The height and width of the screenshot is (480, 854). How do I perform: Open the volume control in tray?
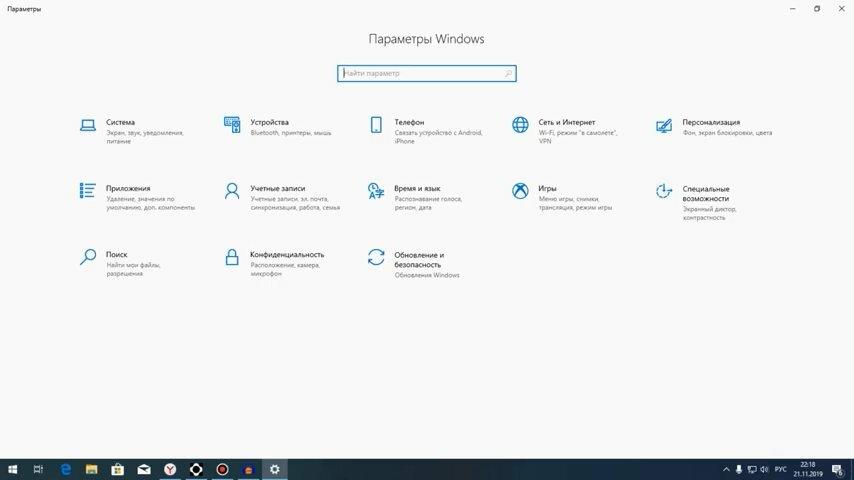(x=765, y=469)
